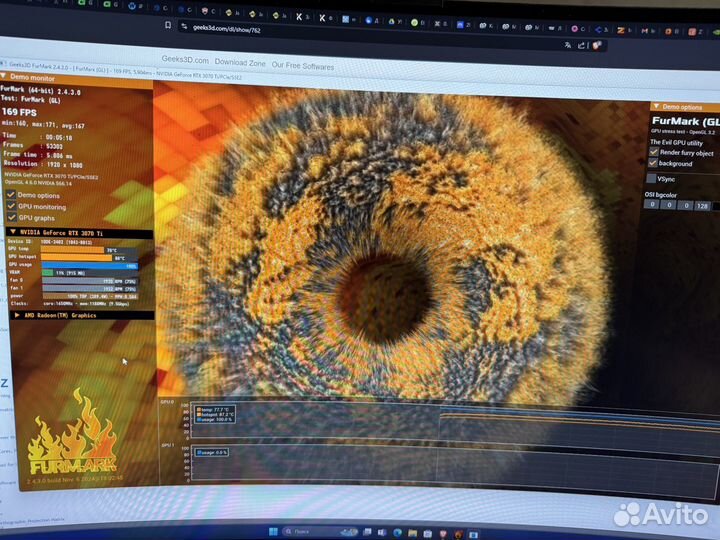The height and width of the screenshot is (540, 720).
Task: Click the first OSI bgcolor value field
Action: click(x=650, y=204)
